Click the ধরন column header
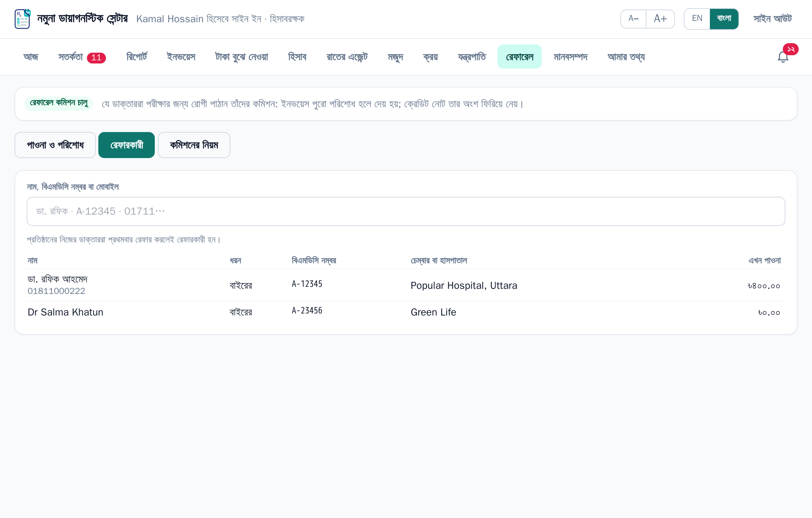 pyautogui.click(x=235, y=261)
